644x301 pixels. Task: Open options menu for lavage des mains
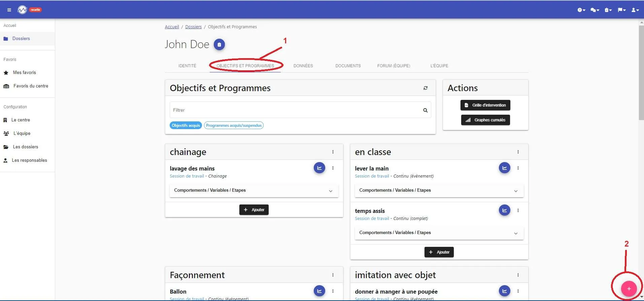(333, 168)
